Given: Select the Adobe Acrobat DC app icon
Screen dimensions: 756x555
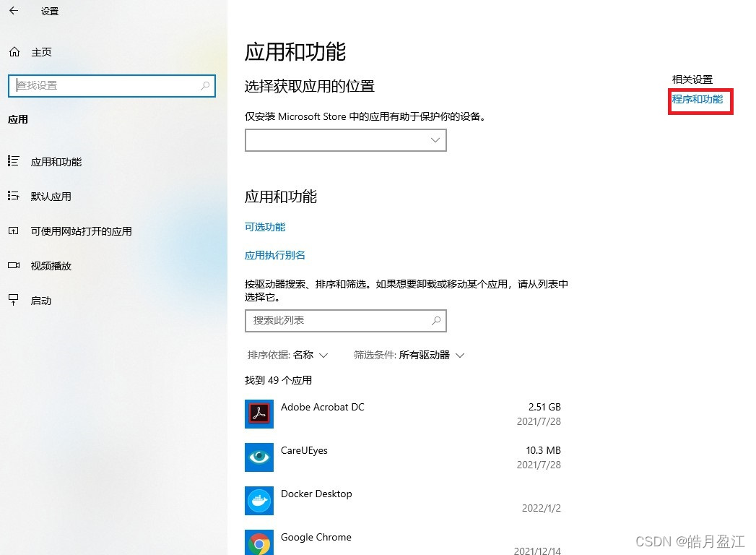Looking at the screenshot, I should pyautogui.click(x=258, y=413).
